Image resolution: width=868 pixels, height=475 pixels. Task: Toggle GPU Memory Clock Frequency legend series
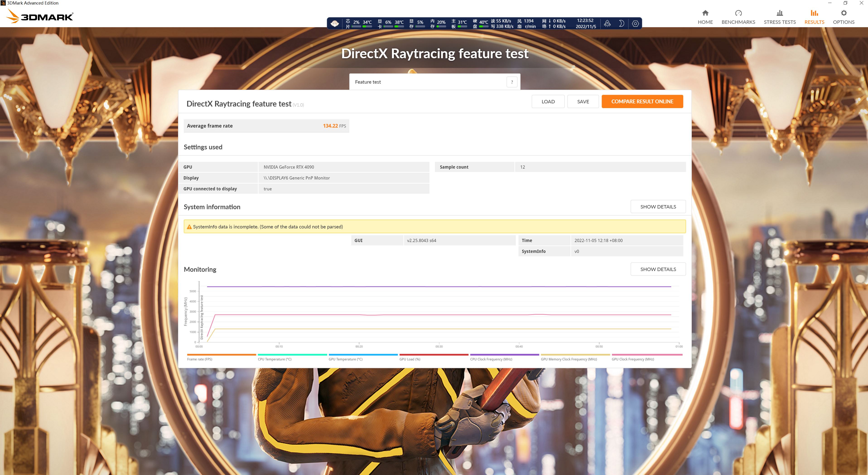575,357
